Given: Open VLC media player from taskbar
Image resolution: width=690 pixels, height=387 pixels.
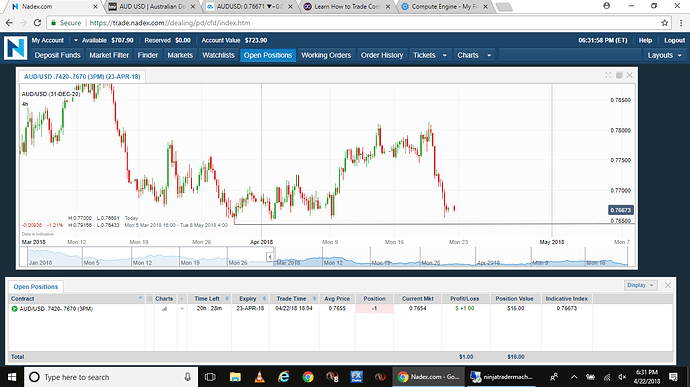Looking at the screenshot, I should click(260, 377).
